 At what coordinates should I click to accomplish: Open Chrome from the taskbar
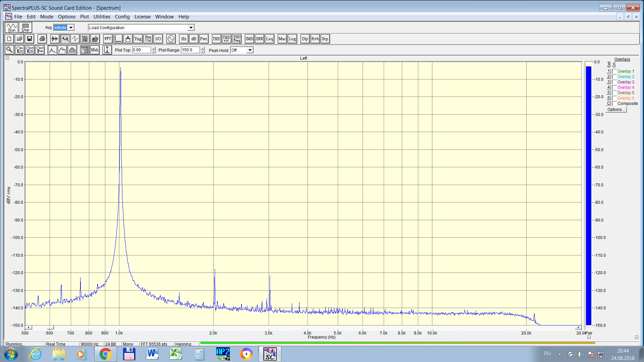tap(105, 354)
